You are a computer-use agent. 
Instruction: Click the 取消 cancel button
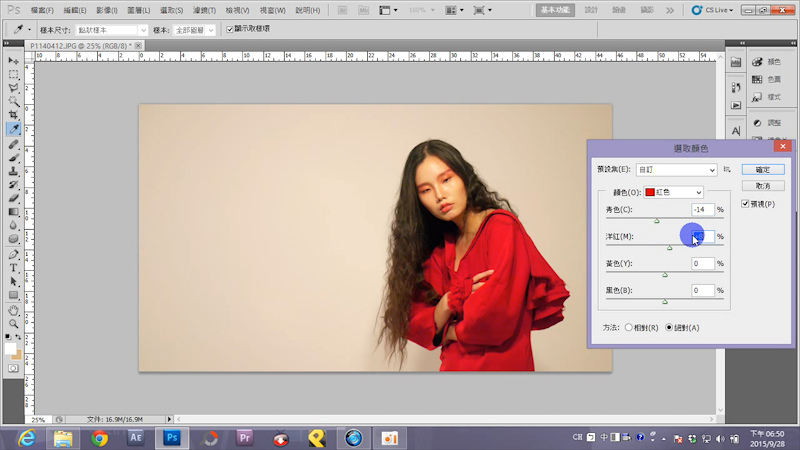point(763,186)
